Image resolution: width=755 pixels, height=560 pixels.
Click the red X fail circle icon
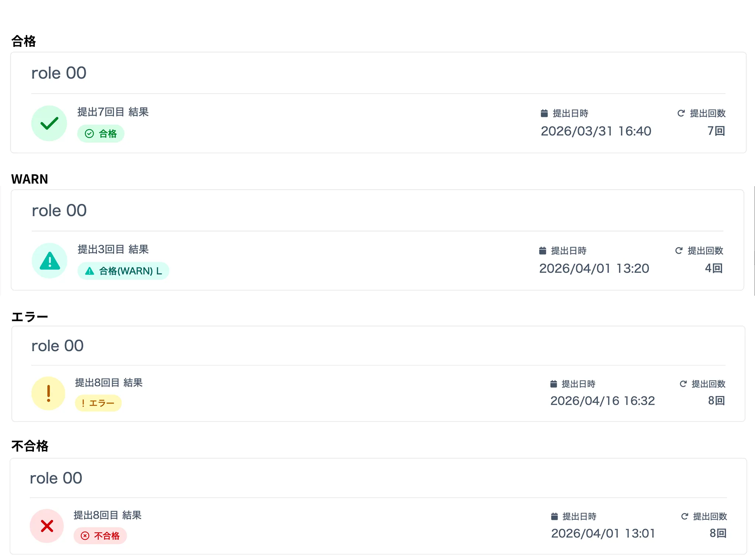click(47, 526)
